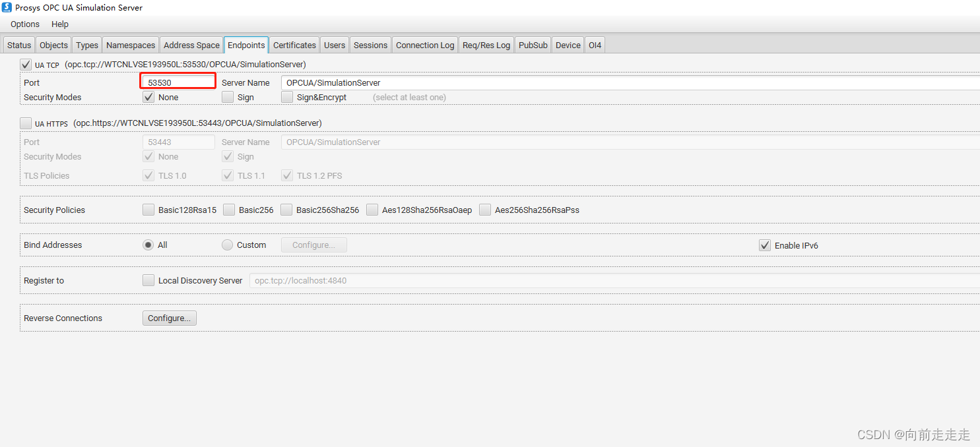
Task: Open the Help menu
Action: 60,24
